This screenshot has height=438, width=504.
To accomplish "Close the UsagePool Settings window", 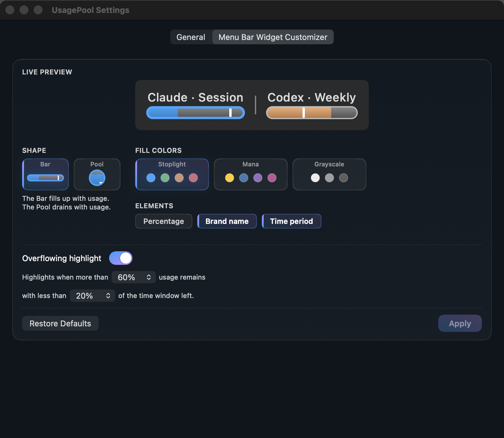I will [x=10, y=10].
